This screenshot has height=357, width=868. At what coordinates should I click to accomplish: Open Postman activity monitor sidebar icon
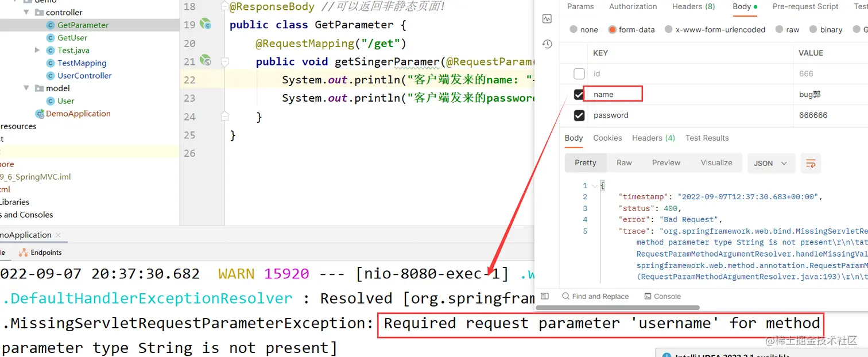547,18
